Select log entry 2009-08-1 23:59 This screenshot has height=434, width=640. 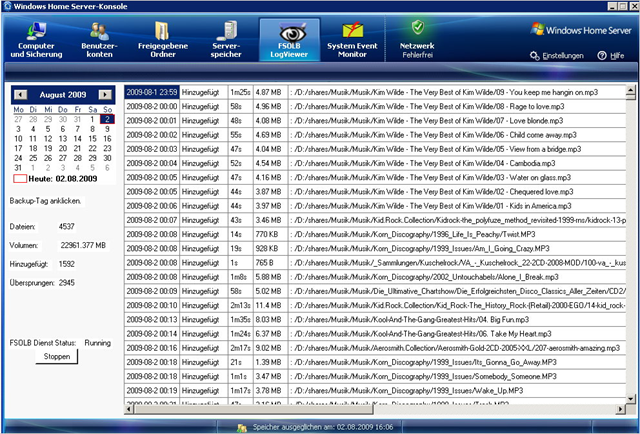click(x=152, y=92)
